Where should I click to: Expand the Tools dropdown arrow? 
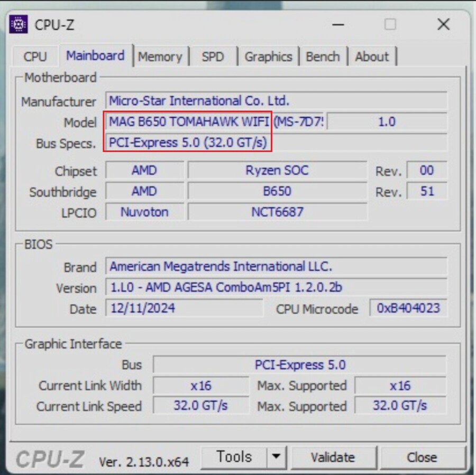(x=276, y=457)
